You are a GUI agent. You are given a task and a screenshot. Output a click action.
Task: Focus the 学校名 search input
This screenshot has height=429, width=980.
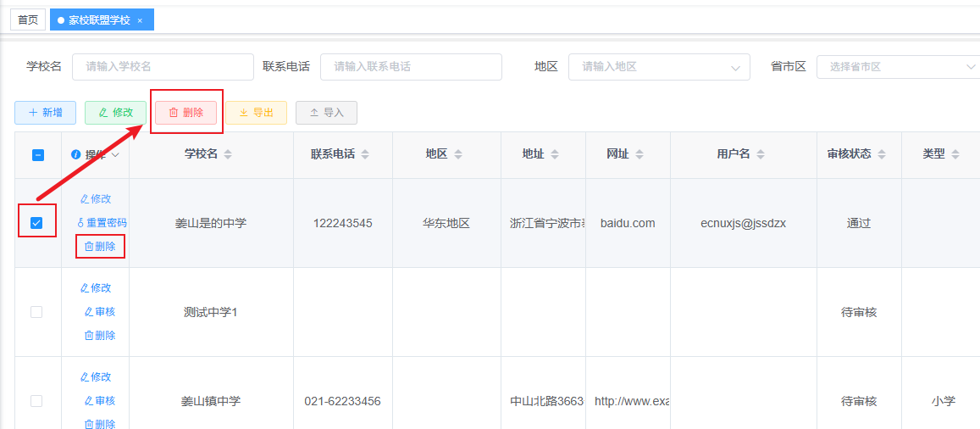pyautogui.click(x=163, y=67)
